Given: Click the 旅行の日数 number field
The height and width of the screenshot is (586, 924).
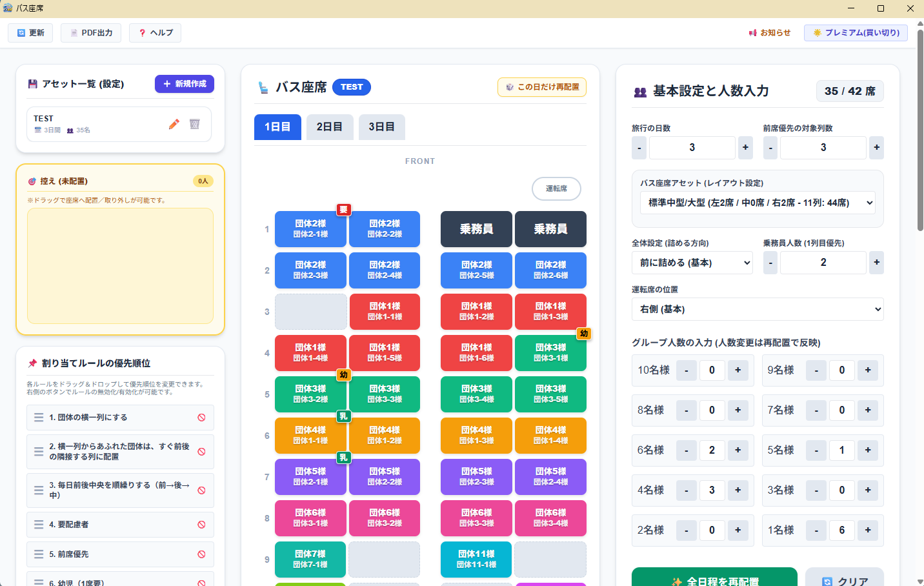Looking at the screenshot, I should (692, 148).
